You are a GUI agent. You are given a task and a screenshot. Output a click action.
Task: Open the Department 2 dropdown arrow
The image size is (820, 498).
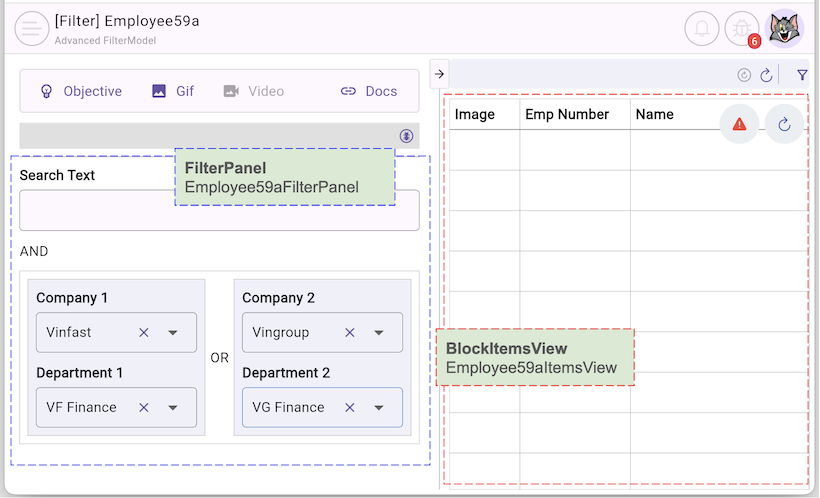[378, 408]
